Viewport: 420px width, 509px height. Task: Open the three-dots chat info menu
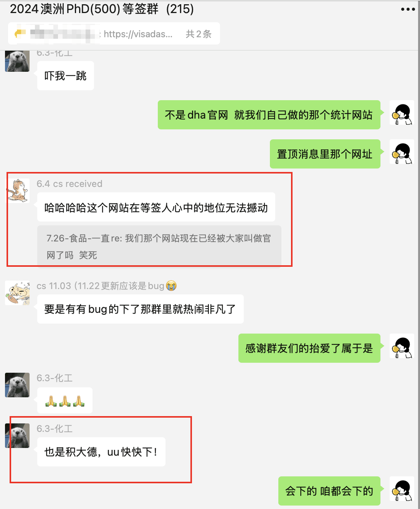pos(408,9)
